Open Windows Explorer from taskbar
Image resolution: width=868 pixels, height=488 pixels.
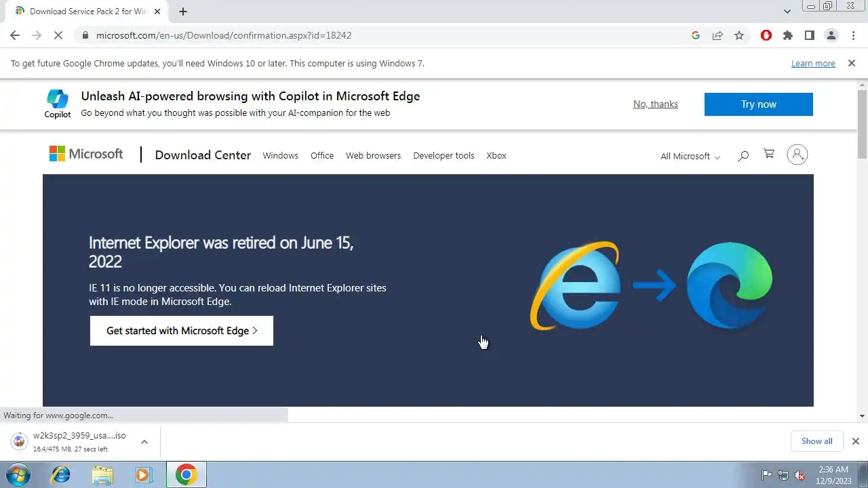(x=102, y=475)
